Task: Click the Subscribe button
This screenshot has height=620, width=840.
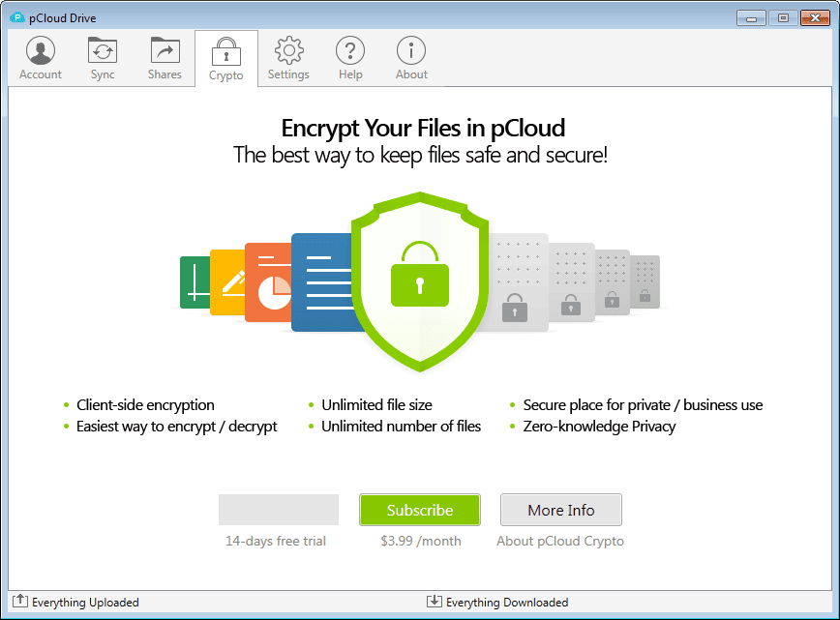Action: [419, 510]
